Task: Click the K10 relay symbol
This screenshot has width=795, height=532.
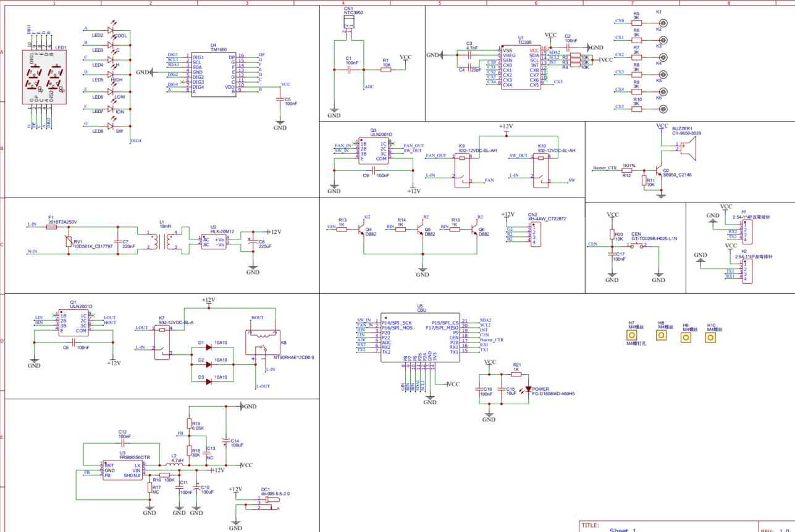Action: (x=542, y=171)
